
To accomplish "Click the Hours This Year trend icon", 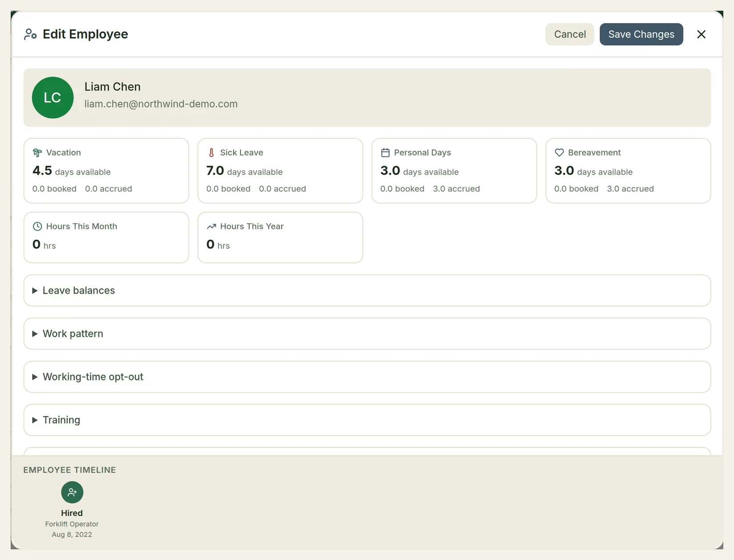I will (x=212, y=226).
